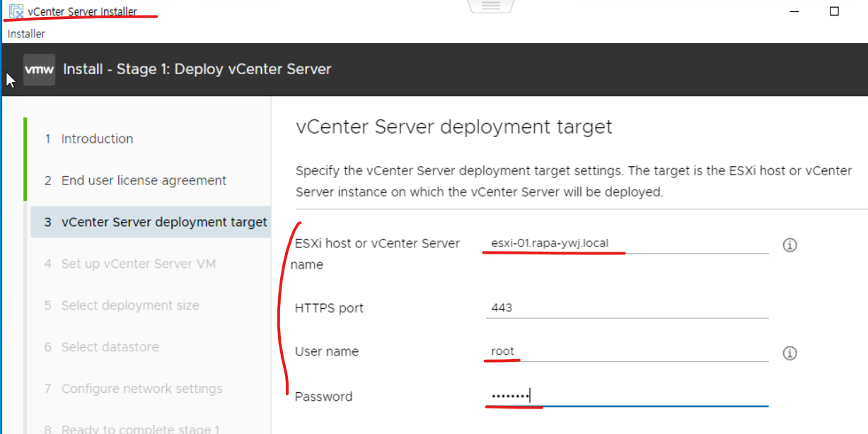Click the vCenter Server Installer title bar icon

16,11
